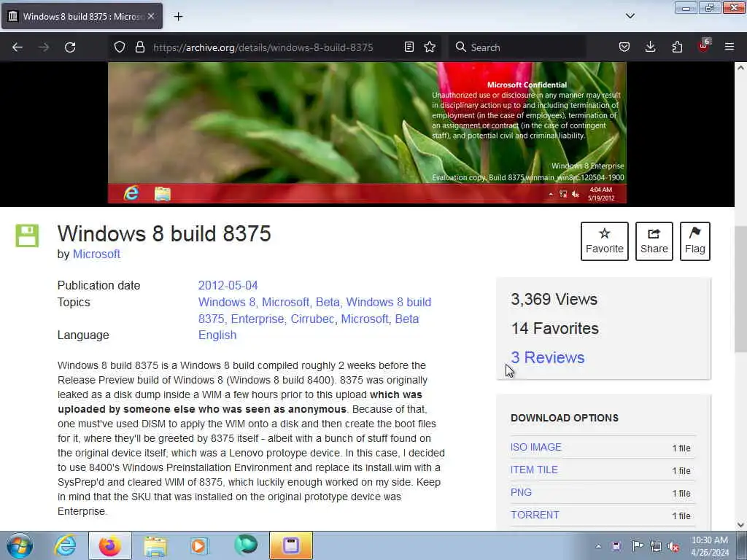This screenshot has width=747, height=560.
Task: Click the network tray icon
Action: click(x=656, y=546)
